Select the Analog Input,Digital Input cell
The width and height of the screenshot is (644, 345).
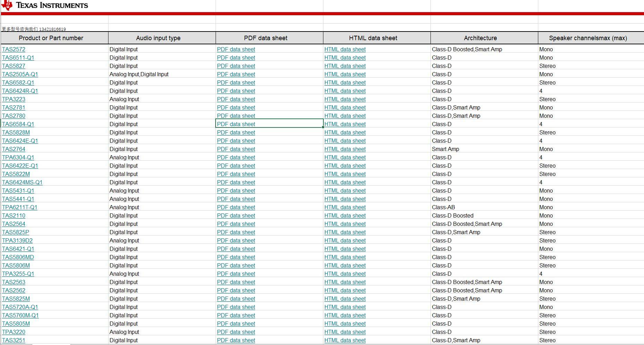pos(139,74)
